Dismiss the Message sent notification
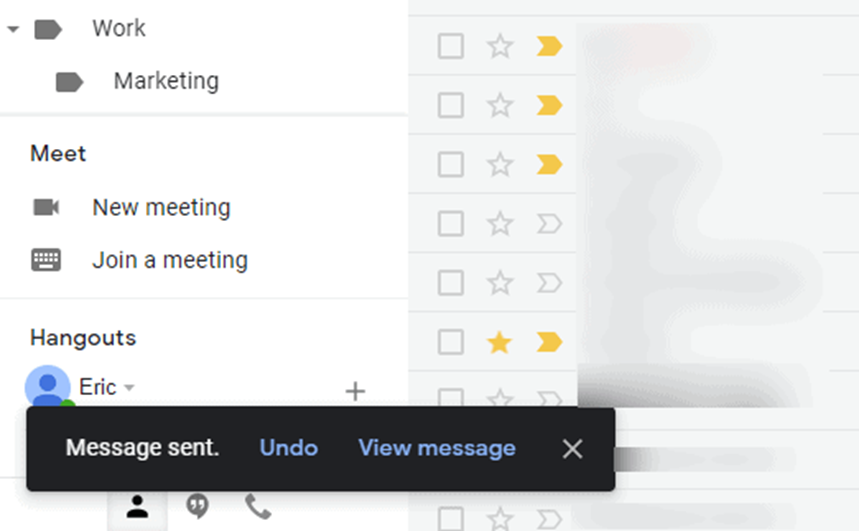859x531 pixels. [572, 449]
